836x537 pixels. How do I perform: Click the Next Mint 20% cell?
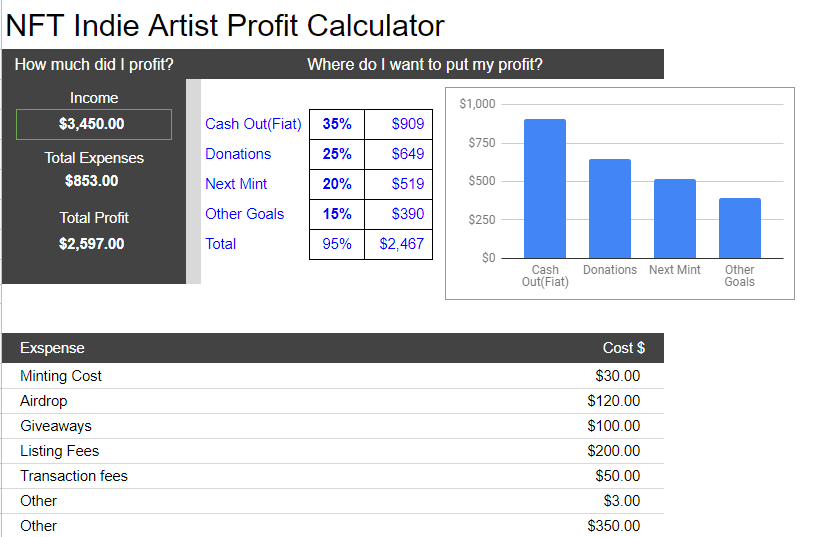(337, 184)
